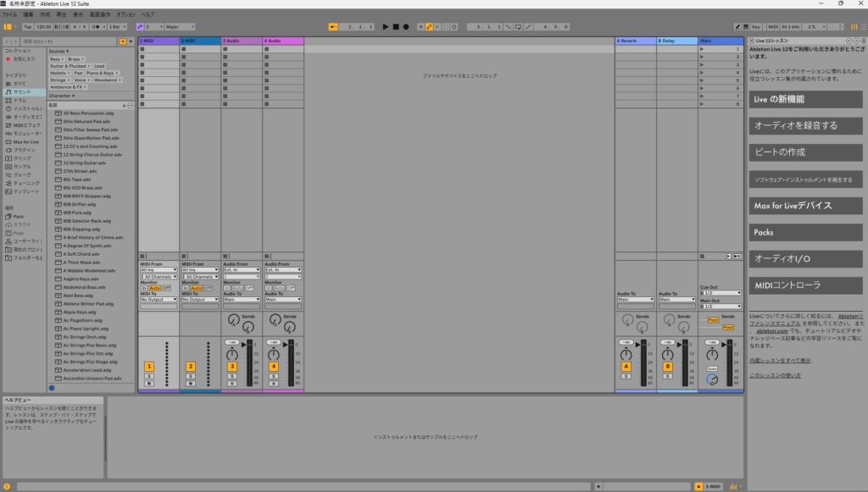868x492 pixels.
Task: Click track 3 Audio pan knob
Action: 232,354
